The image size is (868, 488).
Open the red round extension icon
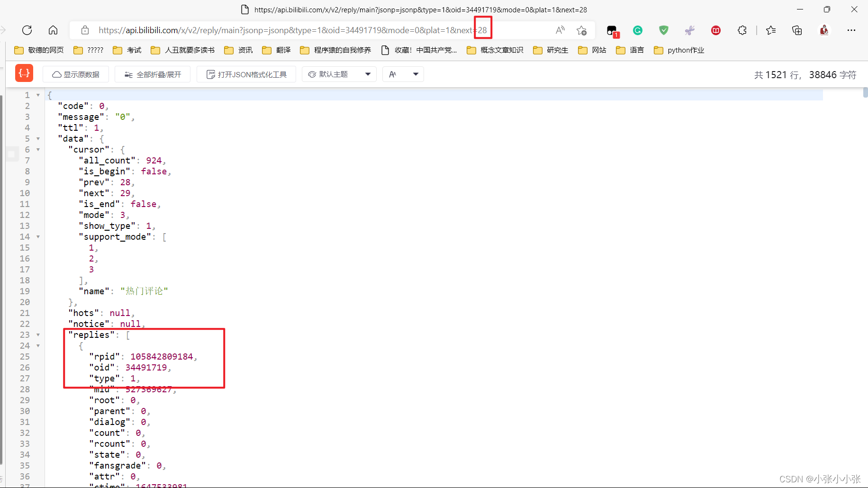coord(716,30)
